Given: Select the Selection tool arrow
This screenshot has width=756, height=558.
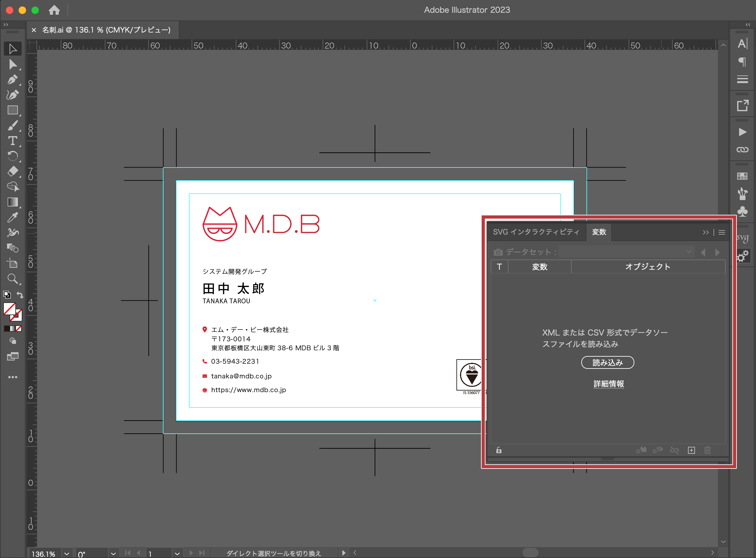Looking at the screenshot, I should [x=13, y=49].
